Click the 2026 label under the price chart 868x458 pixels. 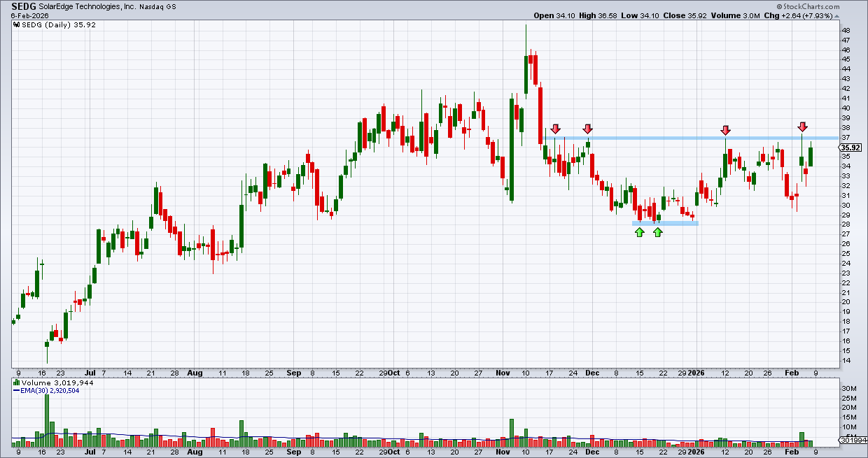click(x=696, y=373)
